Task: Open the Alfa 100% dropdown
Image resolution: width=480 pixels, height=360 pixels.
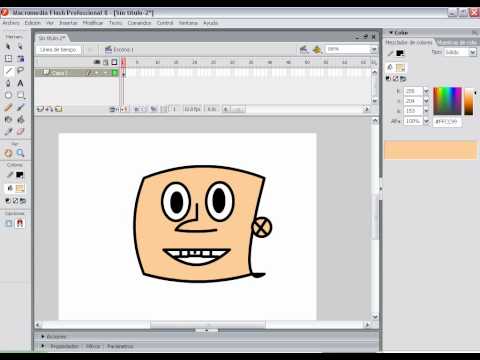Action: point(426,121)
